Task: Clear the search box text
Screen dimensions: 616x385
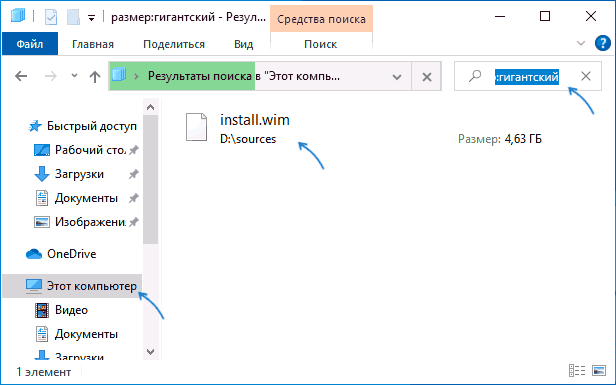Action: click(x=586, y=76)
